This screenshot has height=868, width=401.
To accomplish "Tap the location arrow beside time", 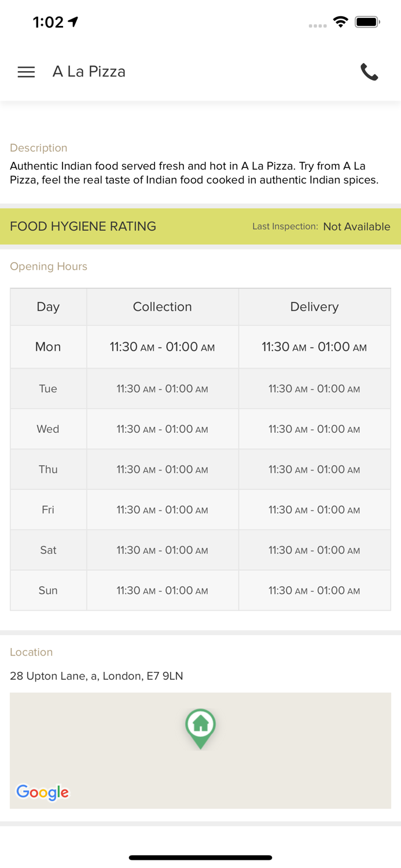I will tap(73, 22).
